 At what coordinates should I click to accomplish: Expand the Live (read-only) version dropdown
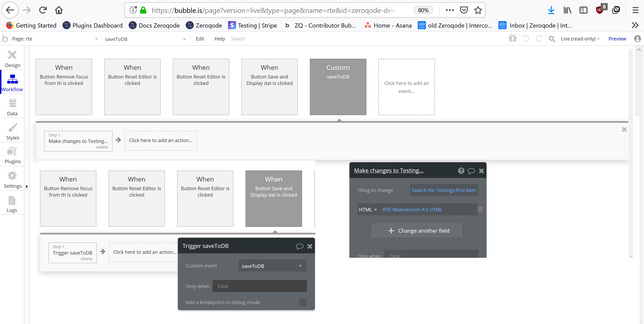pos(580,39)
